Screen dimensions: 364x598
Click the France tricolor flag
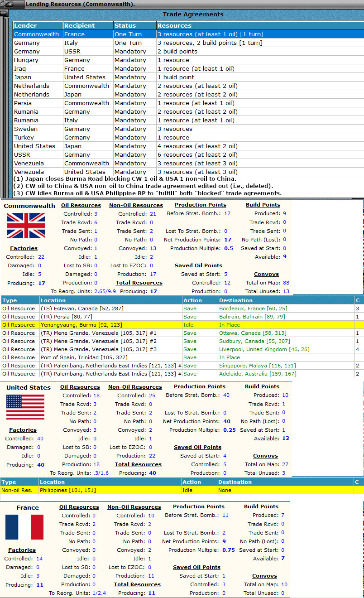click(24, 527)
